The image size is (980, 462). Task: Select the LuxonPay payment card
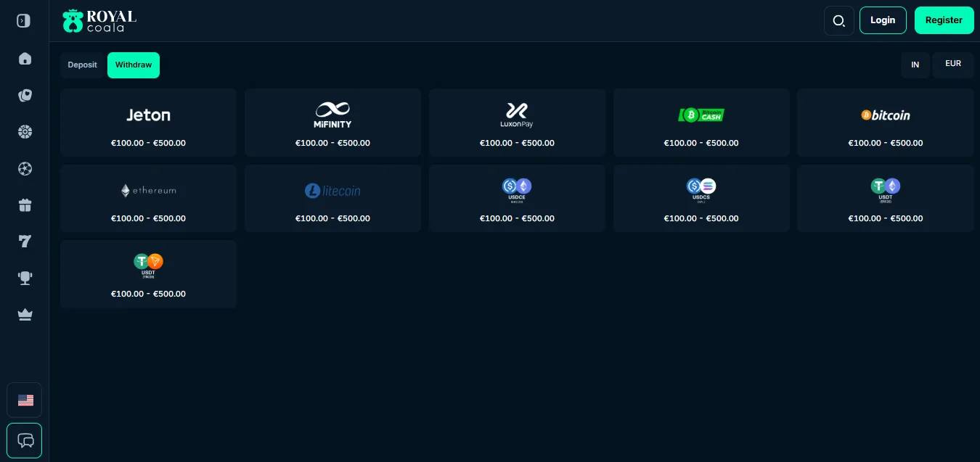pyautogui.click(x=517, y=123)
